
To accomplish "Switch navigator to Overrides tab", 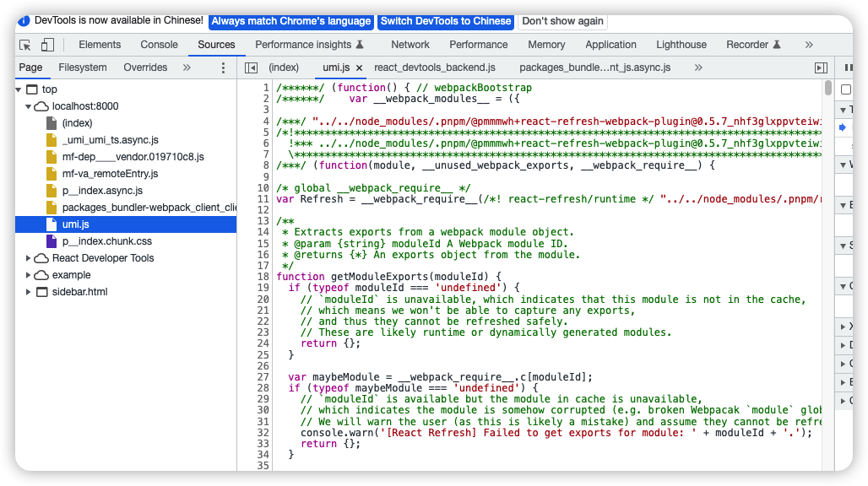I will point(145,67).
